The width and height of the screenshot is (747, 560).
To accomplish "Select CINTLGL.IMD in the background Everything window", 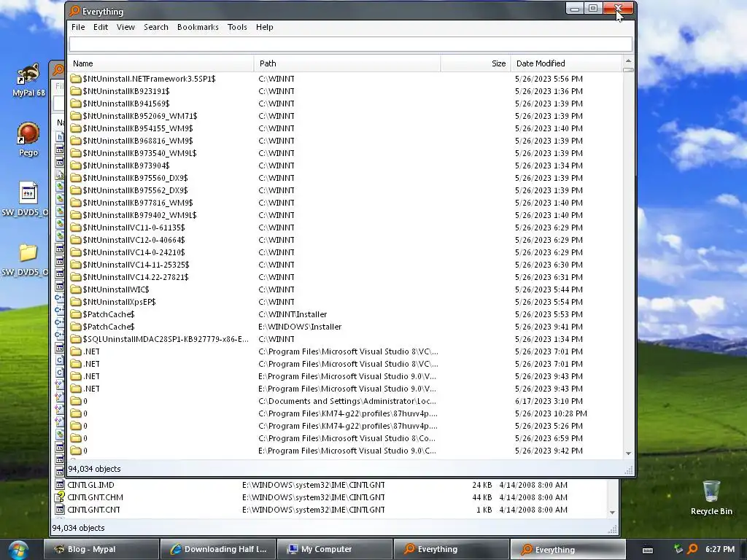I will click(91, 485).
